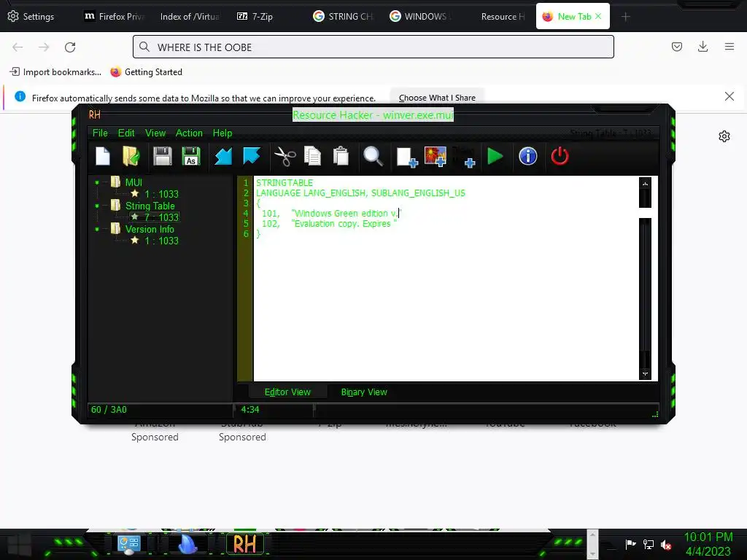Click the 4:34 cursor position status entry
This screenshot has height=560, width=747.
250,410
